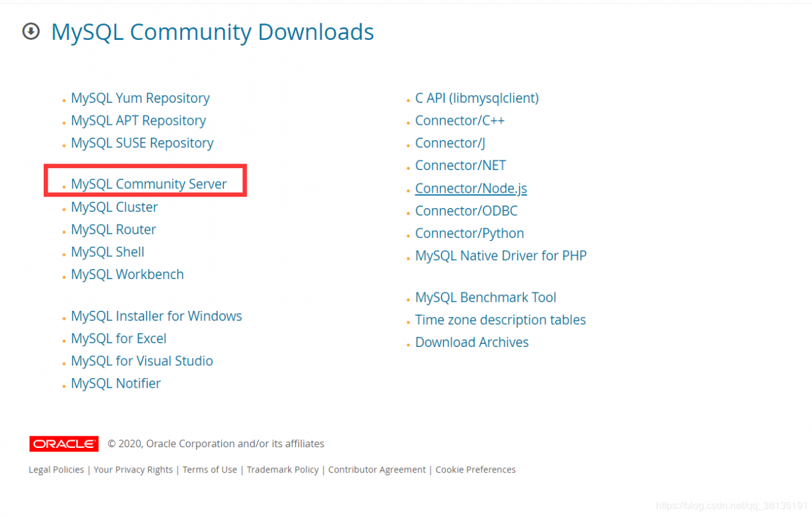Open Download Archives link
This screenshot has width=812, height=517.
(472, 343)
